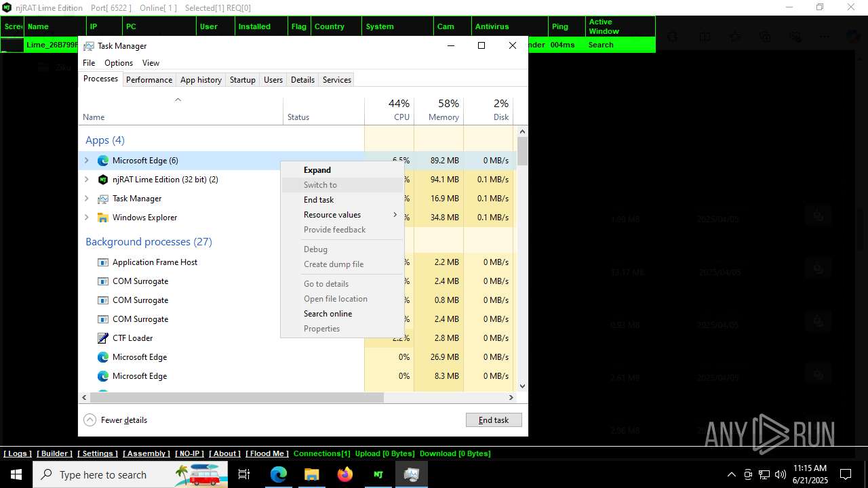The height and width of the screenshot is (488, 868).
Task: Click njRAT Flood Me link
Action: (x=267, y=453)
